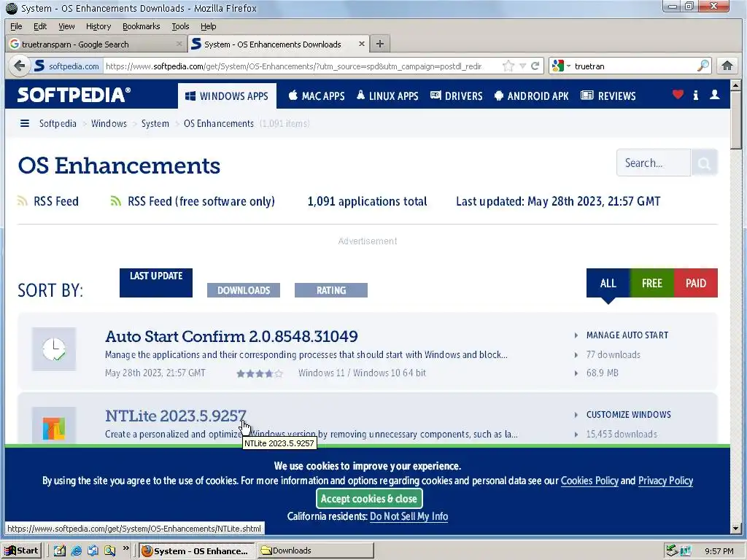Click the Auto Start Confirm star rating
The image size is (747, 560).
click(260, 373)
